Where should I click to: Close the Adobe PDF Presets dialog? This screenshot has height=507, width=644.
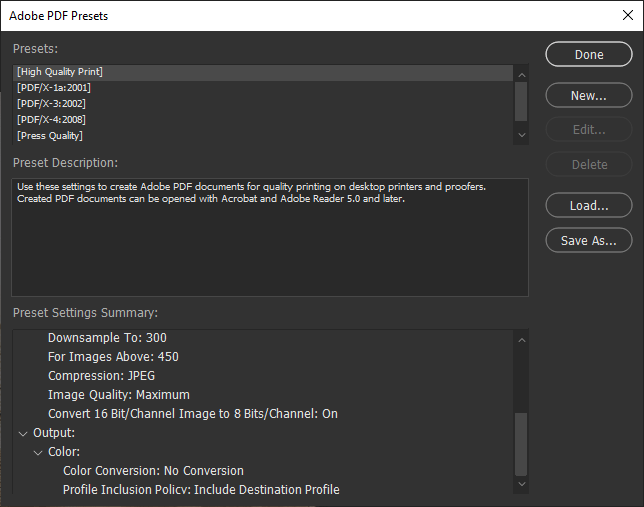click(x=627, y=15)
